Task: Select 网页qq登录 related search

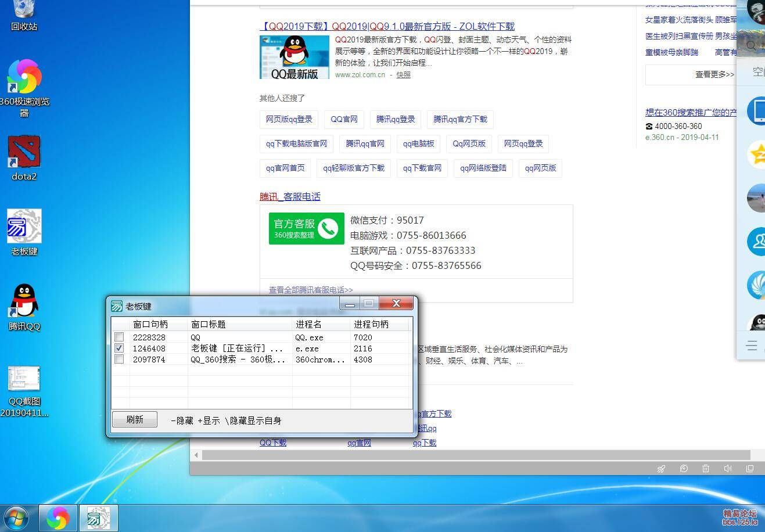Action: (523, 143)
